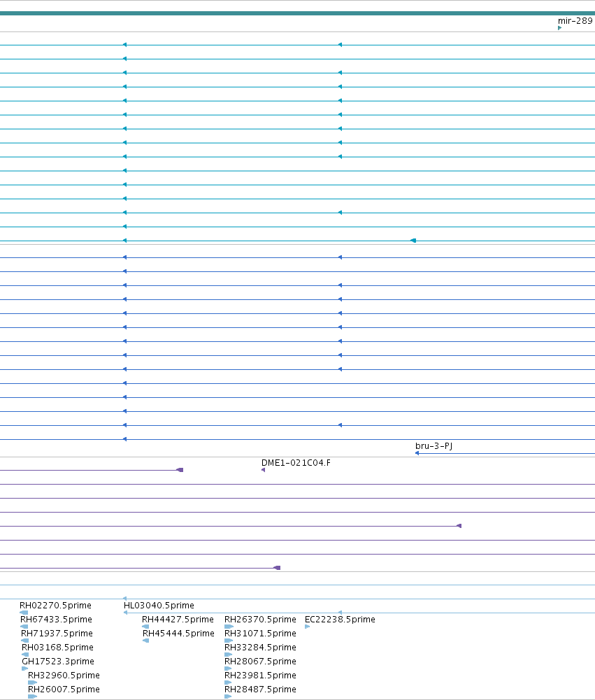Select the small arrow glyph under mir-289

[x=560, y=28]
